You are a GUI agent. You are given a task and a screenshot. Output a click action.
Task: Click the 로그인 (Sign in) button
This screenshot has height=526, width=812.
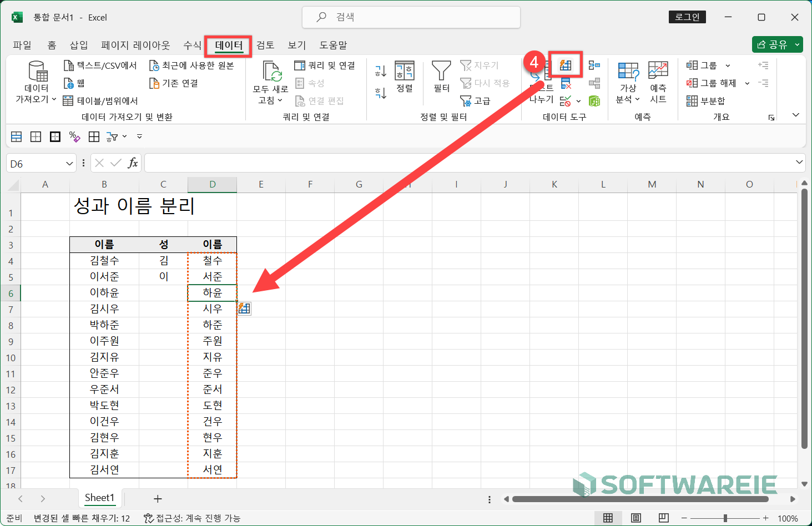[687, 17]
